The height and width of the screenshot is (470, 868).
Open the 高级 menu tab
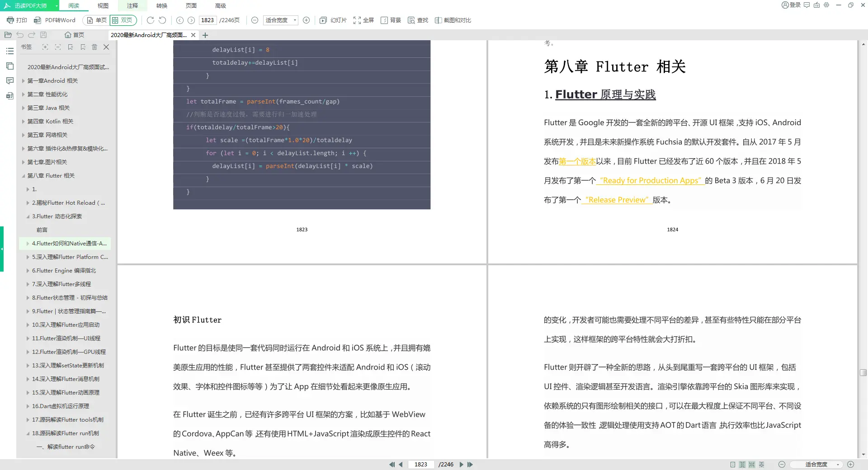(x=220, y=6)
